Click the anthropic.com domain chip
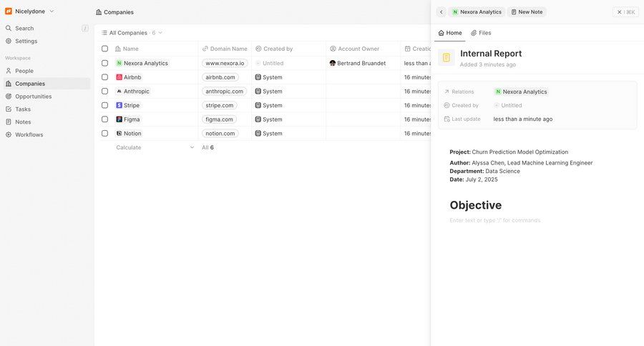Image resolution: width=644 pixels, height=346 pixels. coord(224,91)
